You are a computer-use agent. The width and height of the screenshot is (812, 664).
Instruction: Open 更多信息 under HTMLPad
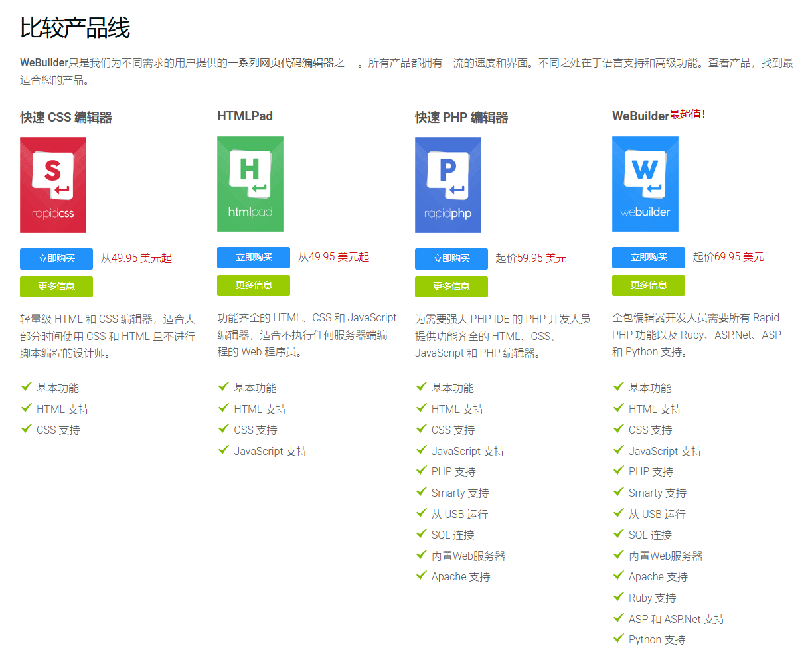click(x=254, y=286)
